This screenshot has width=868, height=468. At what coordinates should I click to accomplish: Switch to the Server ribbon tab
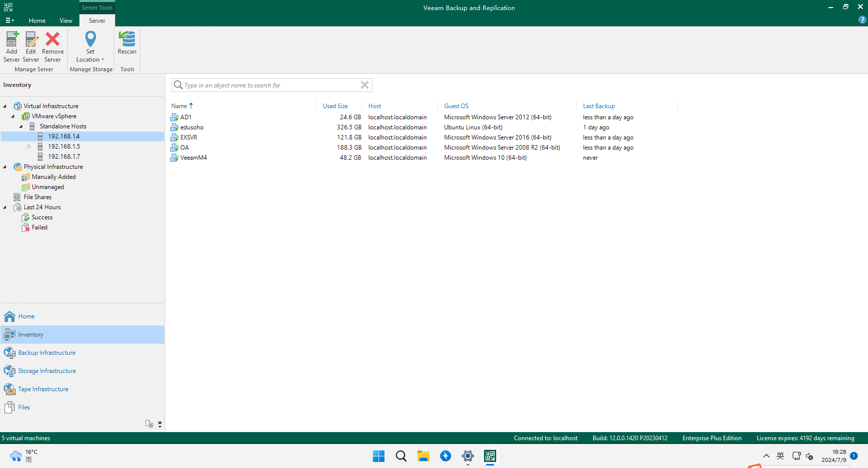click(97, 20)
